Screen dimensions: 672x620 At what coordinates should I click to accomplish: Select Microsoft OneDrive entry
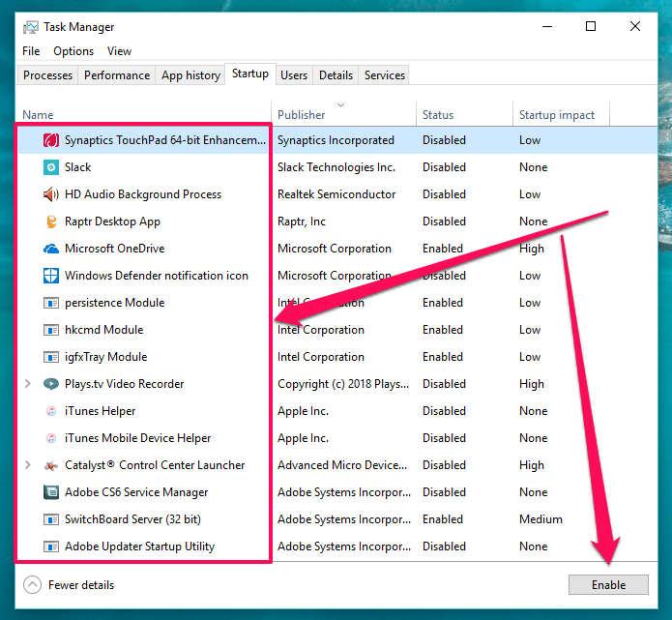[x=114, y=249]
